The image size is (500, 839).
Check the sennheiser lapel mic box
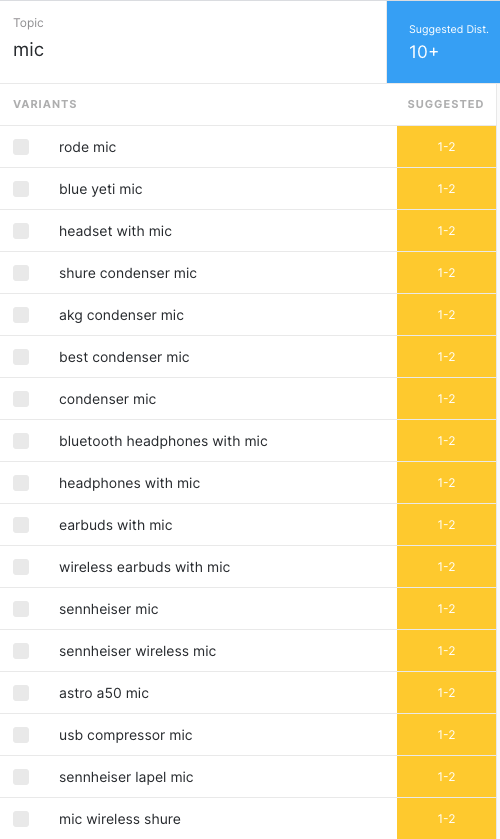(x=21, y=777)
